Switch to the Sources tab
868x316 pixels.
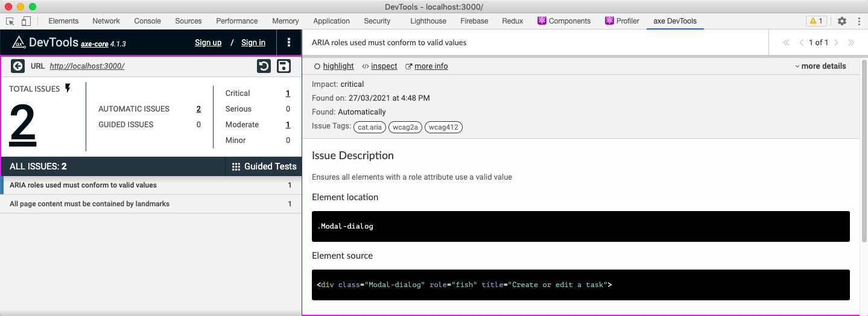click(x=188, y=21)
